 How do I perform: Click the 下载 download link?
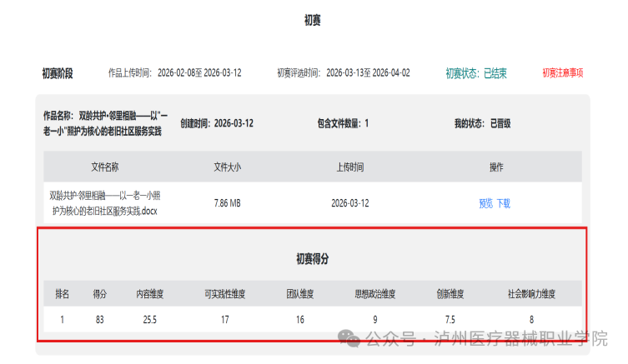[x=504, y=203]
